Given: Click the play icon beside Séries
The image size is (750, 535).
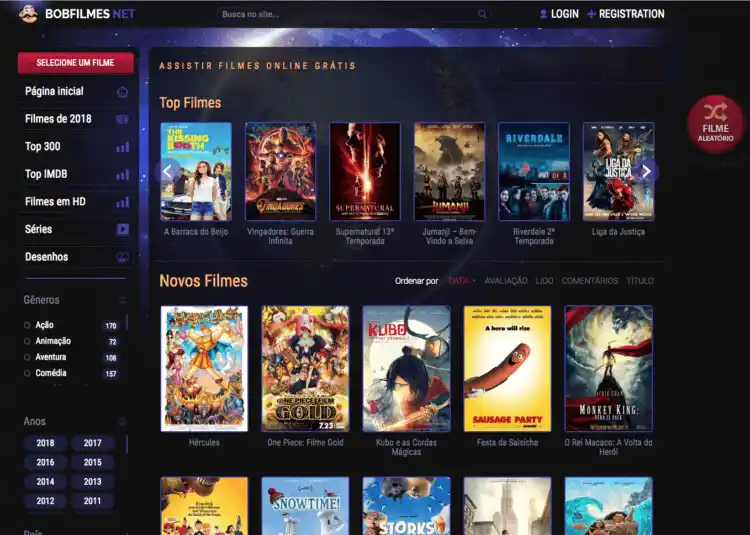Looking at the screenshot, I should (123, 229).
